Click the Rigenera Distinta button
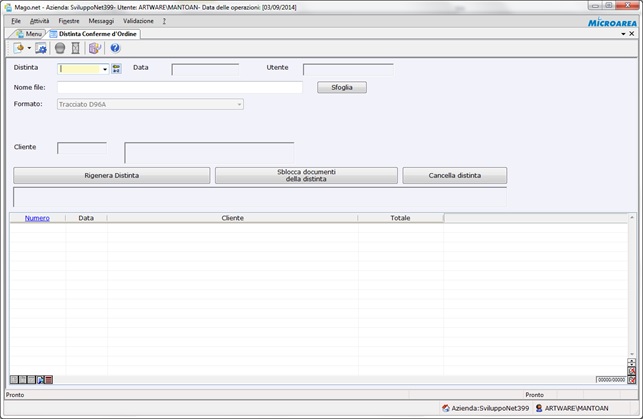The image size is (643, 419). point(111,175)
